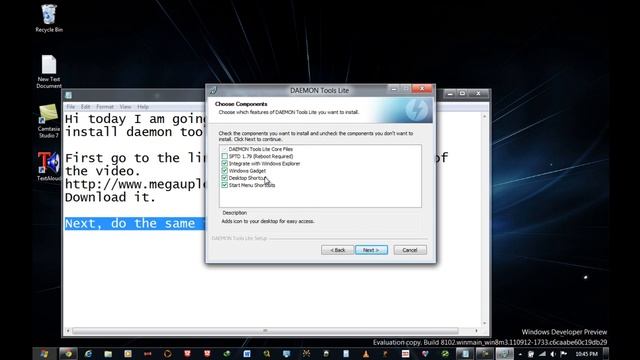Open the Recycle Bin desktop icon
Image resolution: width=640 pixels, height=360 pixels.
[x=49, y=18]
